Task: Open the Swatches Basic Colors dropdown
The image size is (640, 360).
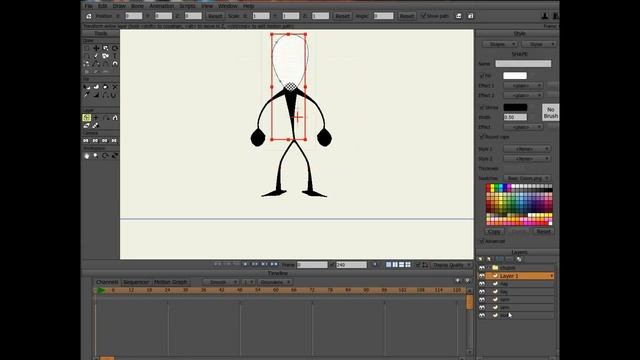Action: coord(527,178)
